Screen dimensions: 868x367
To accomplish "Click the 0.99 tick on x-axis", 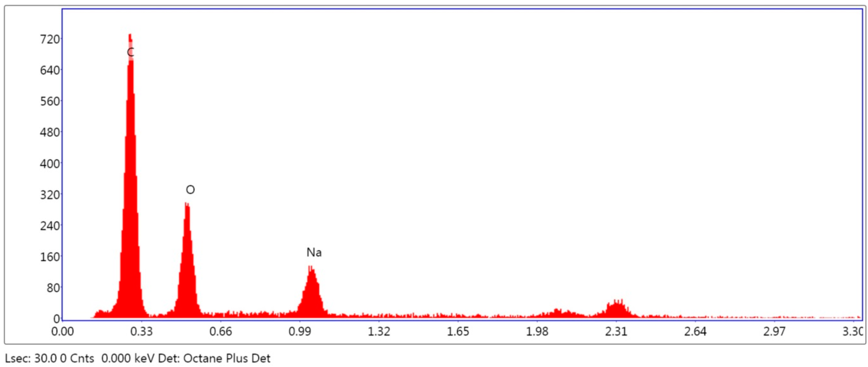I will point(300,331).
